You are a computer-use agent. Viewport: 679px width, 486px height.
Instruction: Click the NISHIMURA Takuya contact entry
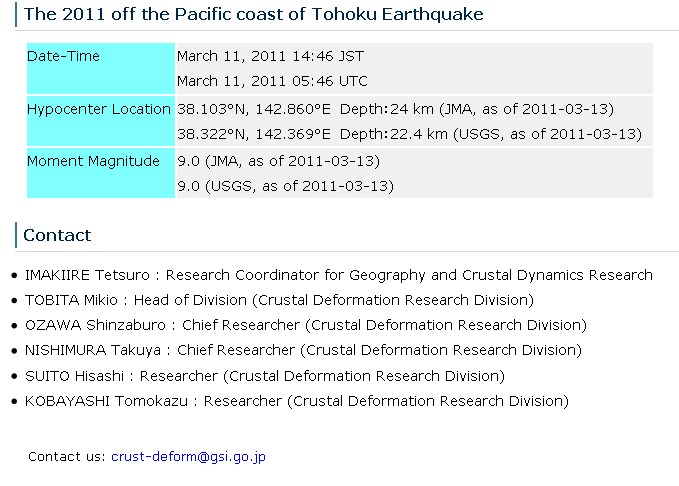click(303, 350)
